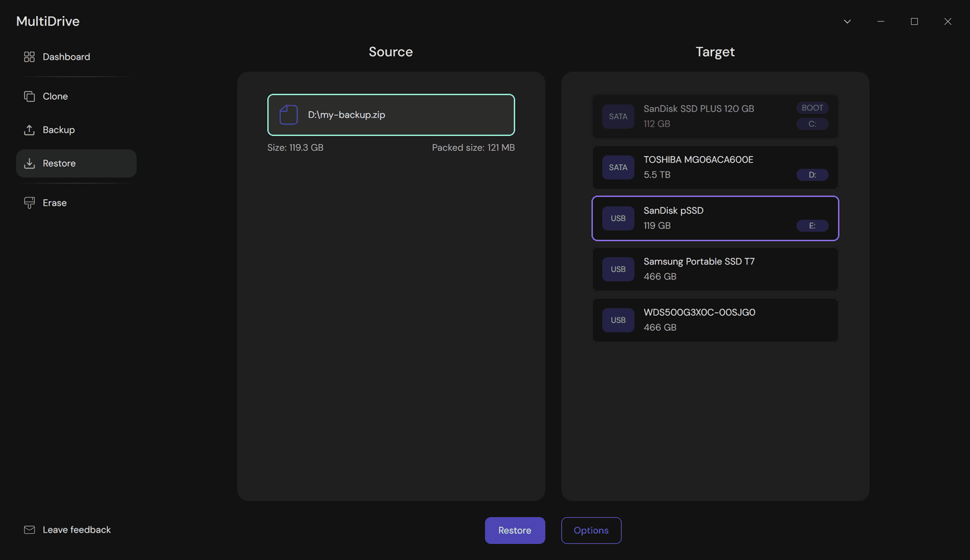Click the BOOT badge on SanDisk SSD PLUS

[812, 107]
